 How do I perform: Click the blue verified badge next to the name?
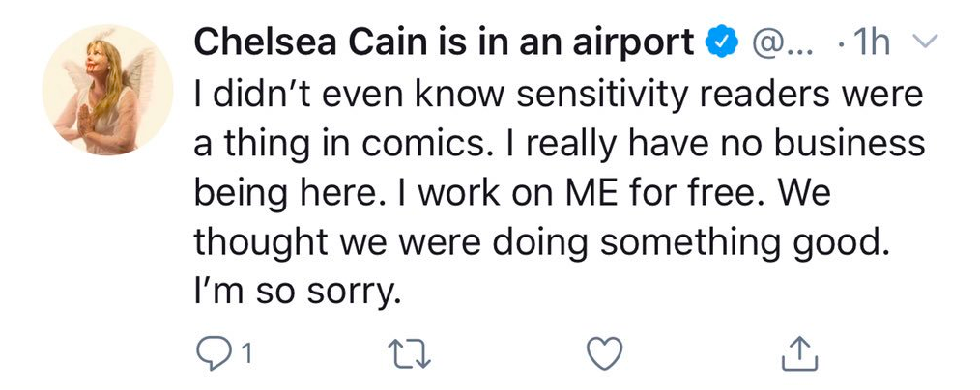pyautogui.click(x=722, y=42)
